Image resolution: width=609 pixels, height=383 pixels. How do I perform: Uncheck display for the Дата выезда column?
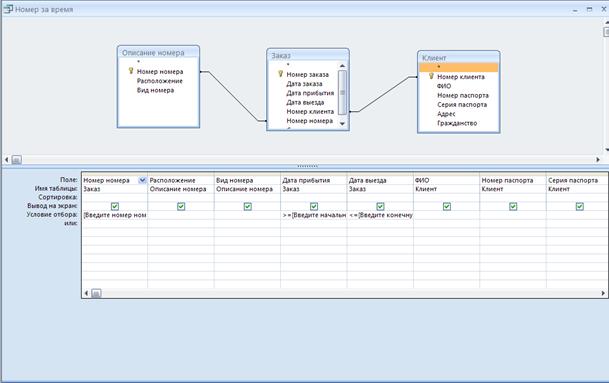pyautogui.click(x=380, y=206)
